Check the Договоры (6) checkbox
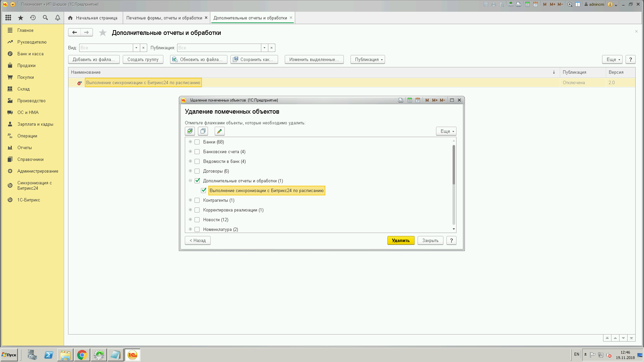The image size is (644, 362). [197, 171]
